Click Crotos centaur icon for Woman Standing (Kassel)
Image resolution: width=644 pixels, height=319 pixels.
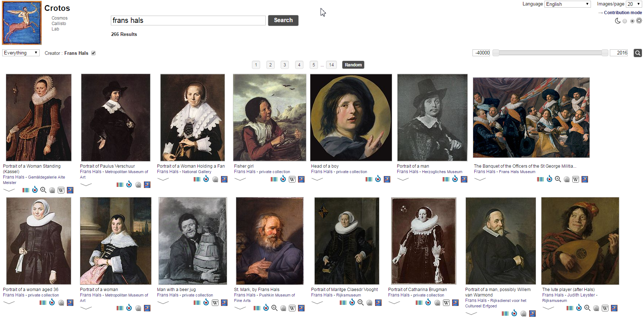point(70,190)
